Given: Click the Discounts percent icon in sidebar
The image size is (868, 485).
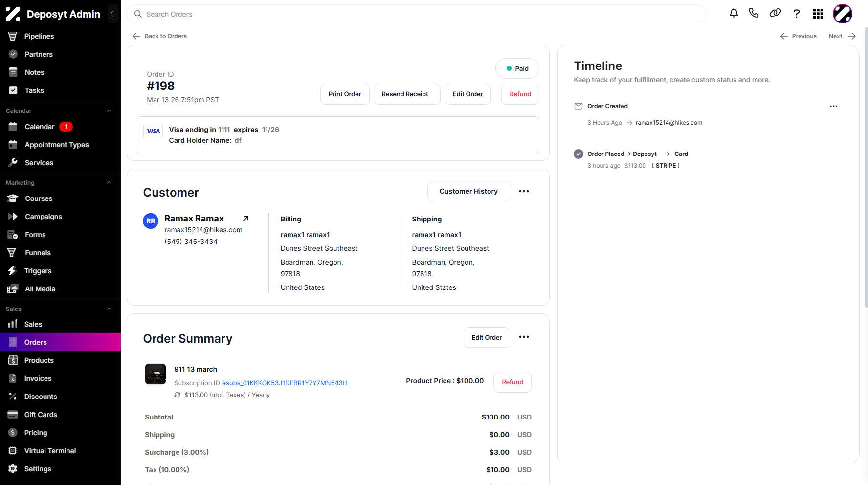Looking at the screenshot, I should 13,397.
